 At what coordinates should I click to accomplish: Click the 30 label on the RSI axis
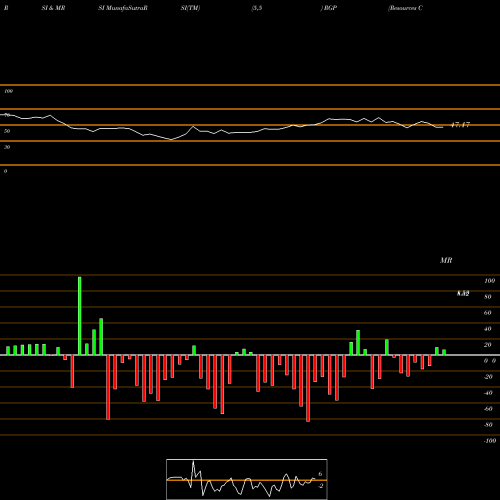(7, 147)
